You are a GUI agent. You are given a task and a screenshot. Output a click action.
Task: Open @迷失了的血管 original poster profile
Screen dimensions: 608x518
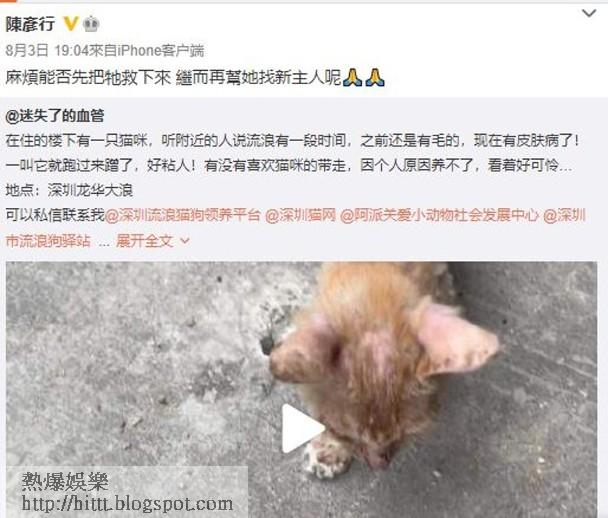(55, 116)
